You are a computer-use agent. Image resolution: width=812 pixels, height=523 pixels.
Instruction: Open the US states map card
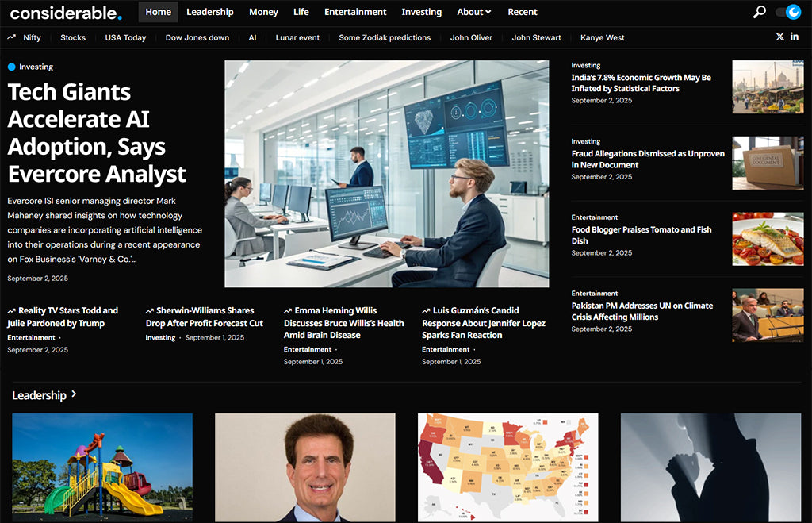(508, 467)
